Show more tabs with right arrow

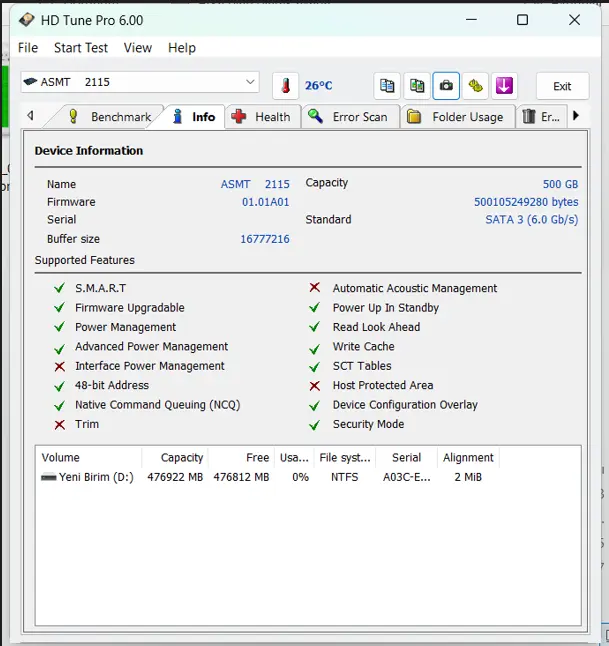(x=576, y=116)
